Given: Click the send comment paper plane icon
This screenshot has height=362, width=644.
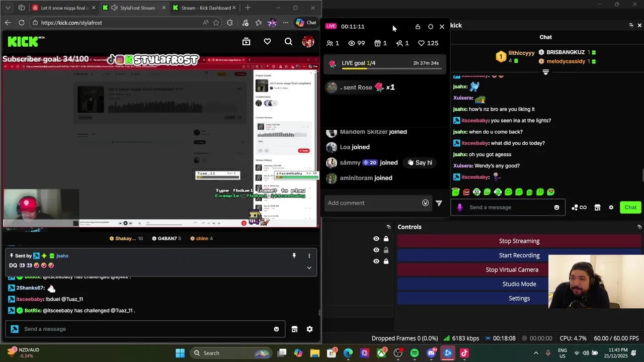Looking at the screenshot, I should [439, 203].
